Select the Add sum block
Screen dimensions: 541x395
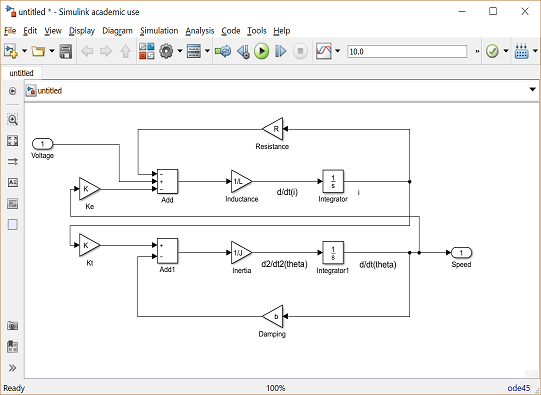tap(167, 182)
